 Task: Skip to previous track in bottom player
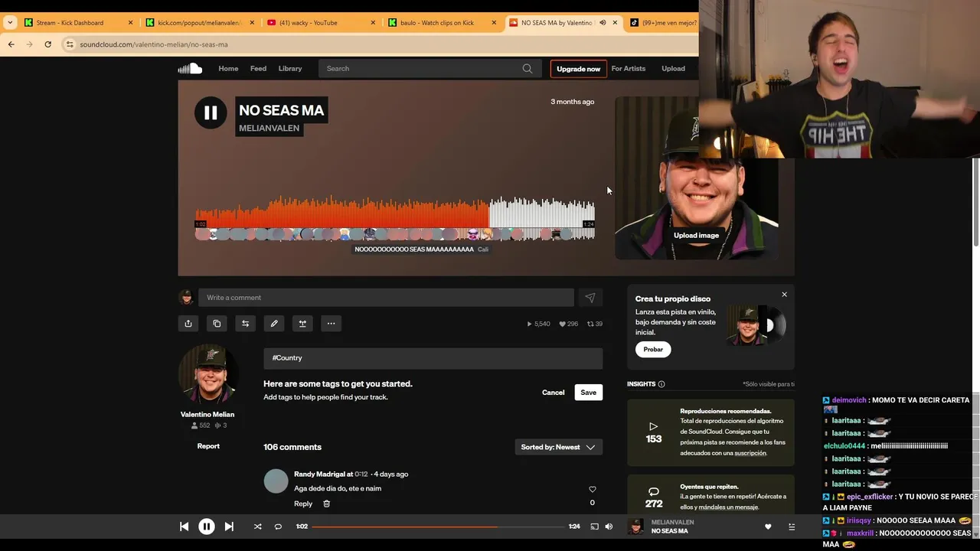[x=184, y=527]
